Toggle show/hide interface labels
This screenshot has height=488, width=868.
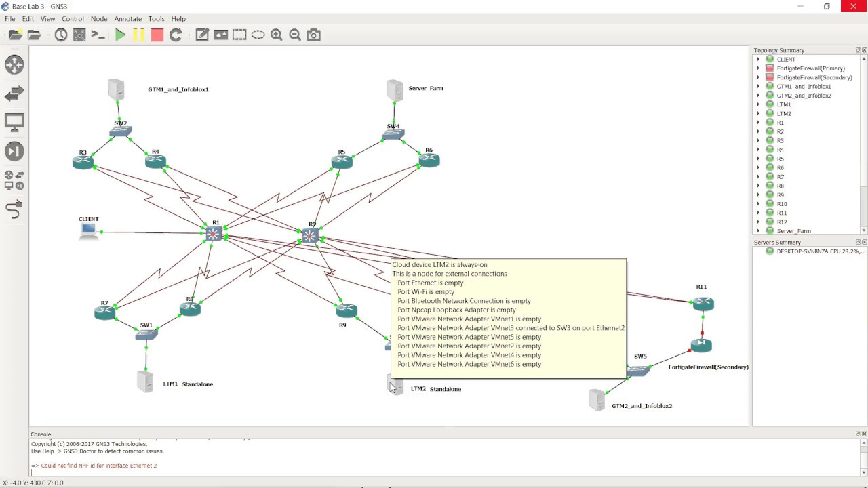[79, 35]
